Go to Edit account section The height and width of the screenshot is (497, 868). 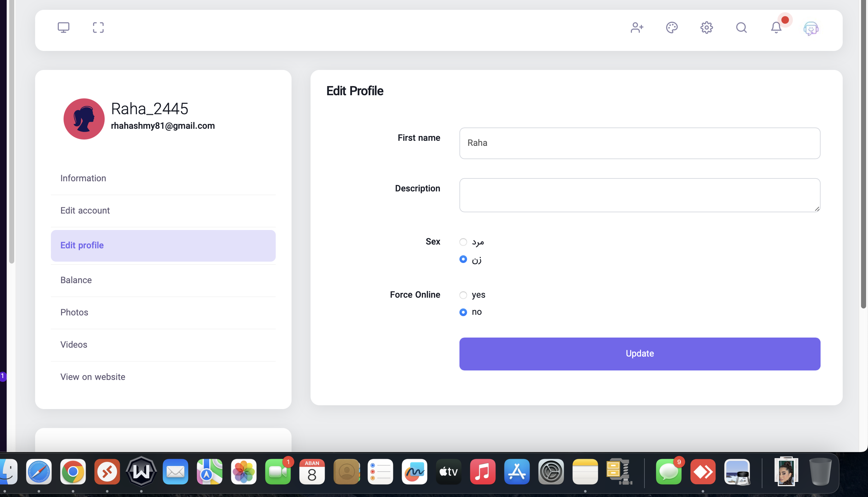(85, 211)
